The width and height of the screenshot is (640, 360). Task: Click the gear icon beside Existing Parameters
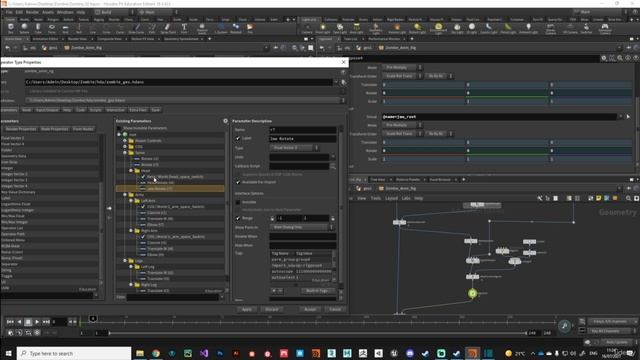tap(225, 121)
